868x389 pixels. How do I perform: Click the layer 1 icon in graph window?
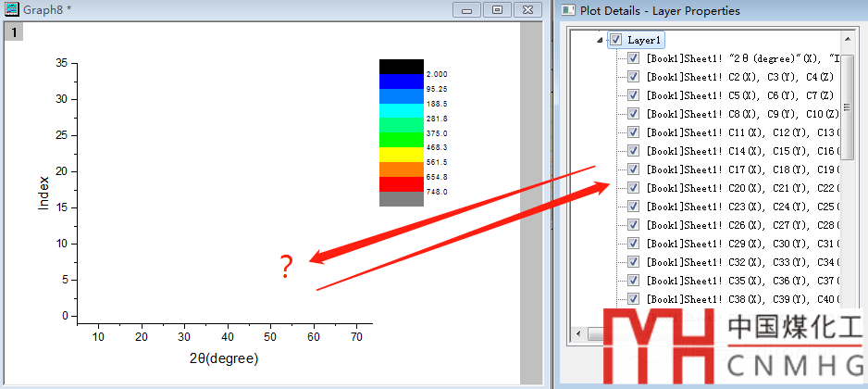pos(14,31)
